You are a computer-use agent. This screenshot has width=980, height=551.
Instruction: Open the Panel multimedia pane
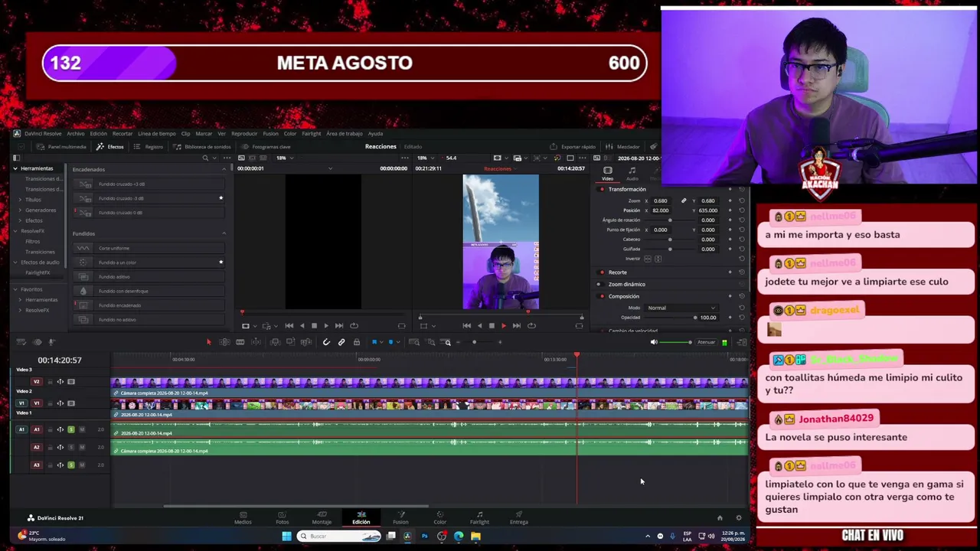(x=62, y=147)
